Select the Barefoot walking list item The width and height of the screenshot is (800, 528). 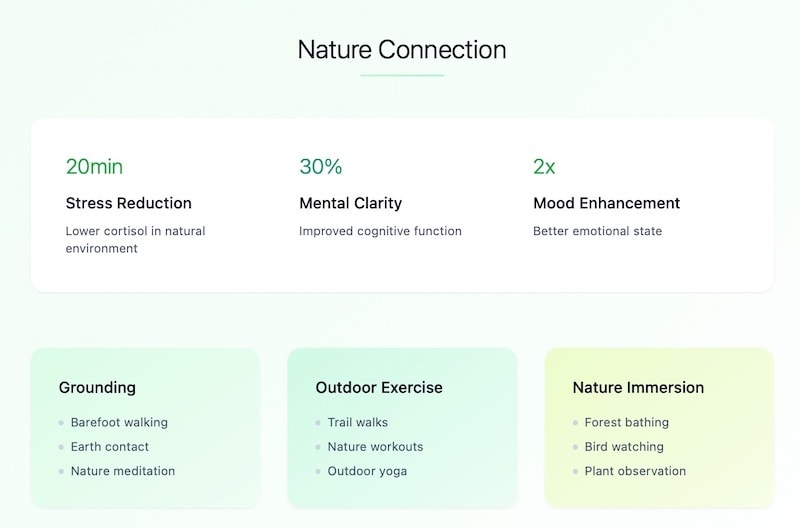[x=119, y=422]
